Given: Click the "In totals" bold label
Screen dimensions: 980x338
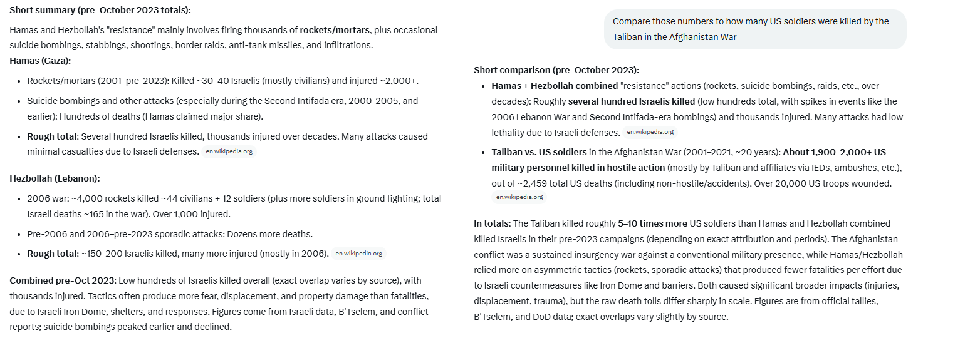Looking at the screenshot, I should tap(493, 223).
